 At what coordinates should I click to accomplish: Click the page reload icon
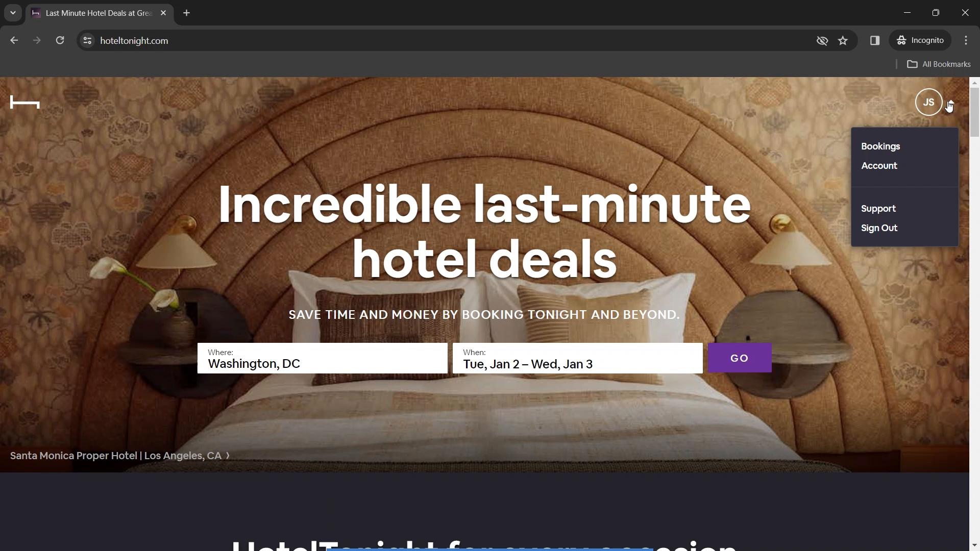click(60, 40)
